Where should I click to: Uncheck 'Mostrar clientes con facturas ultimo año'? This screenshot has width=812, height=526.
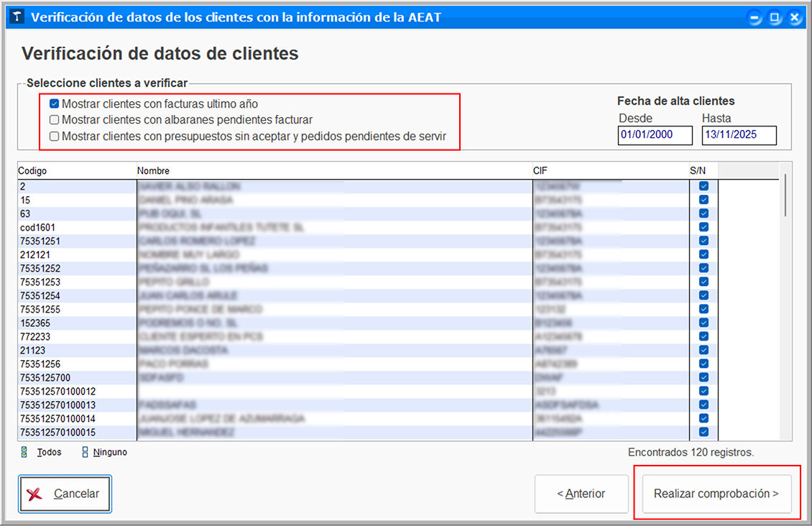tap(54, 104)
